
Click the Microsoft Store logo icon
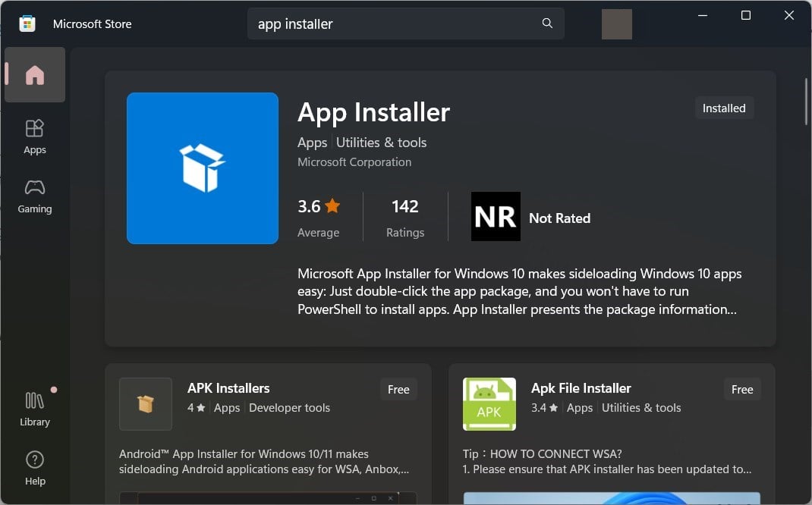coord(27,24)
